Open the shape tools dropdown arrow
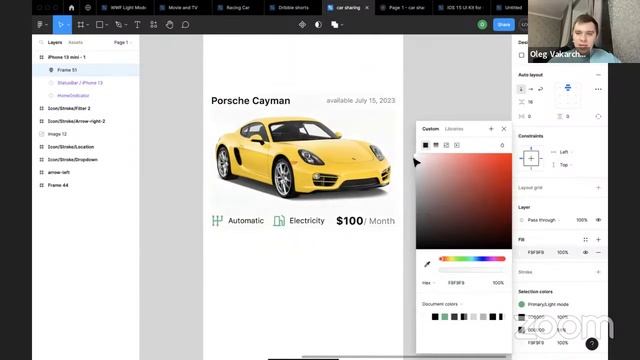Viewport: 640px width, 360px height. [x=107, y=25]
